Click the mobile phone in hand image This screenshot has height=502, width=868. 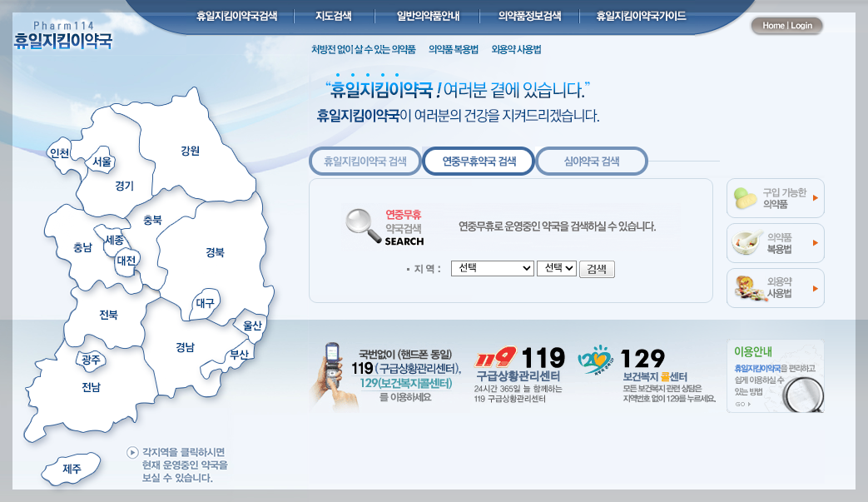coord(334,376)
